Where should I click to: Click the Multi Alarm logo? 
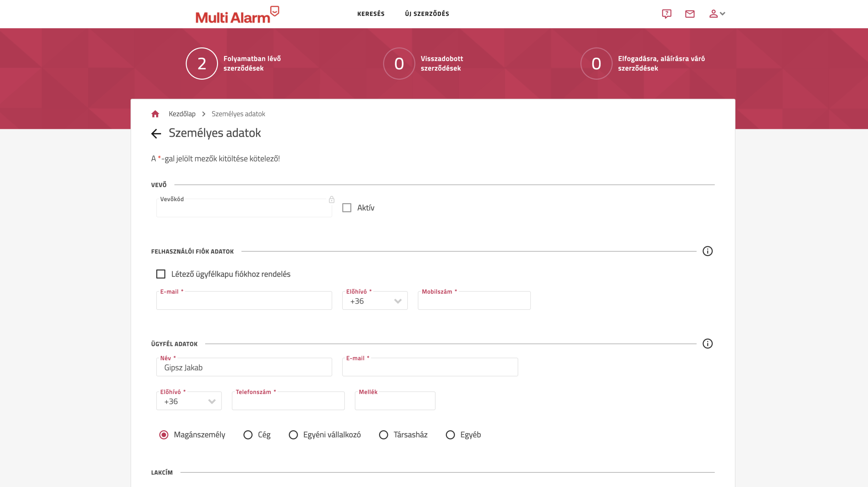point(237,15)
